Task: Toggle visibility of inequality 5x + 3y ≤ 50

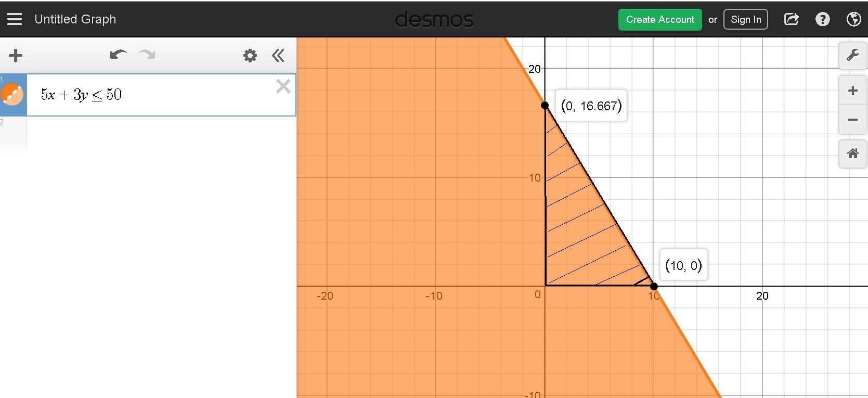Action: (x=12, y=95)
